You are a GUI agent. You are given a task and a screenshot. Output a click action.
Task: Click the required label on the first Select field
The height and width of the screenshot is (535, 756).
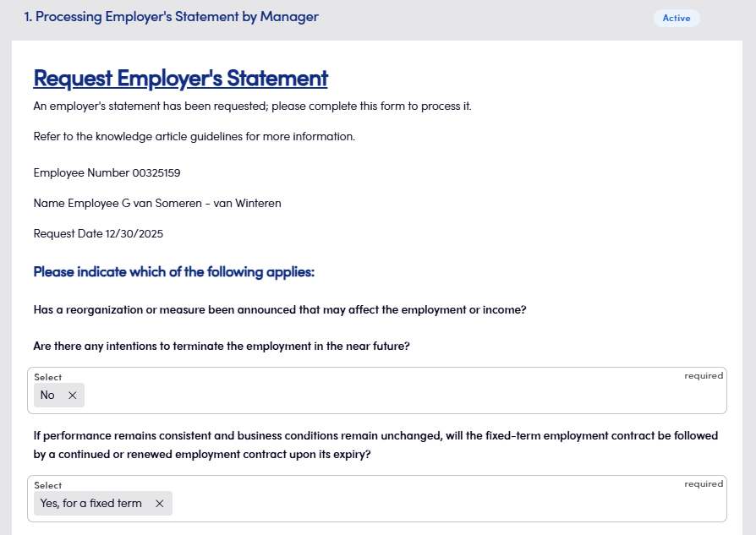coord(704,376)
